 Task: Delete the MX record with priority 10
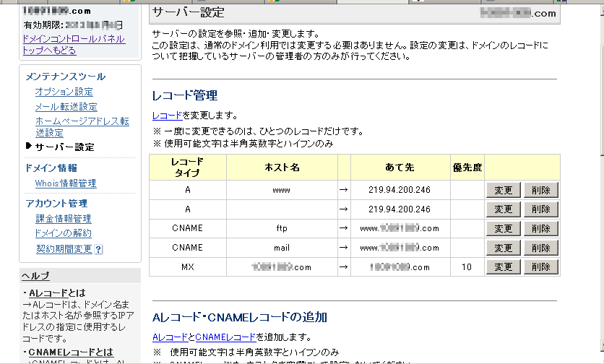pos(540,266)
